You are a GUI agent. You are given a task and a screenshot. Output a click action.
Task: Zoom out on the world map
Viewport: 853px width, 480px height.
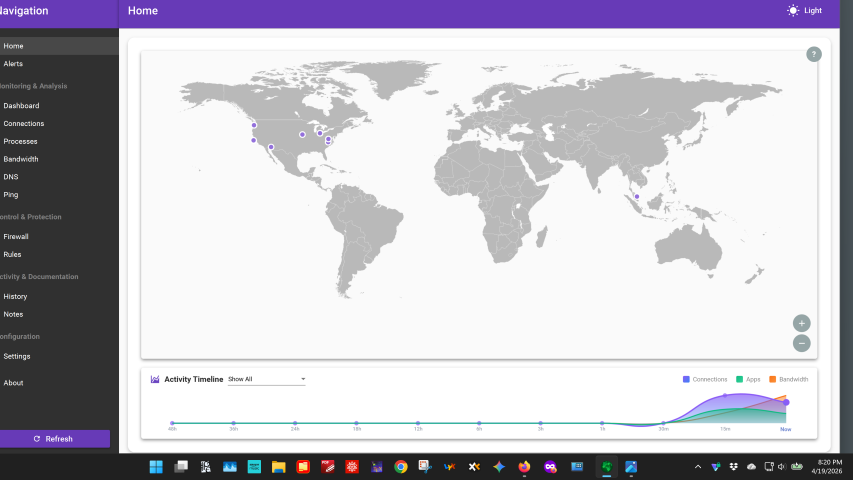tap(801, 343)
